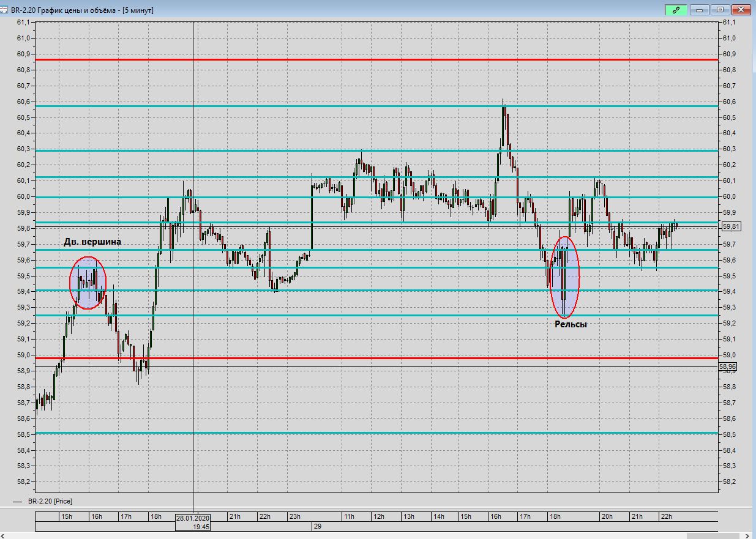Click the 11h label on time axis

(x=349, y=517)
